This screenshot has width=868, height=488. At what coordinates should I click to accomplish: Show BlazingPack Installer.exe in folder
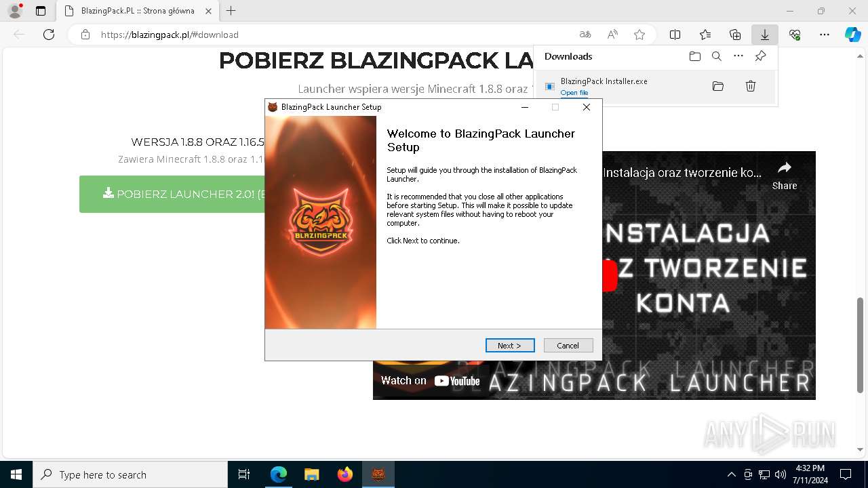(x=718, y=86)
